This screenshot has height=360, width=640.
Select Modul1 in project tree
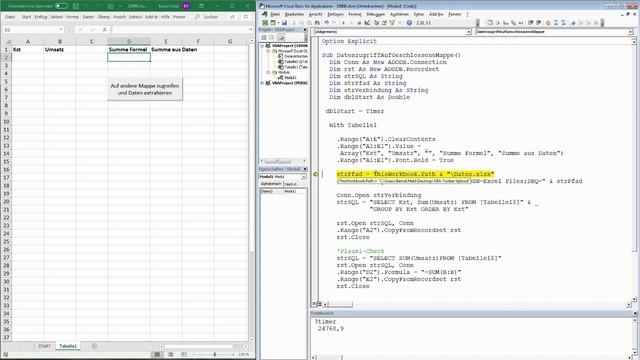[x=290, y=78]
